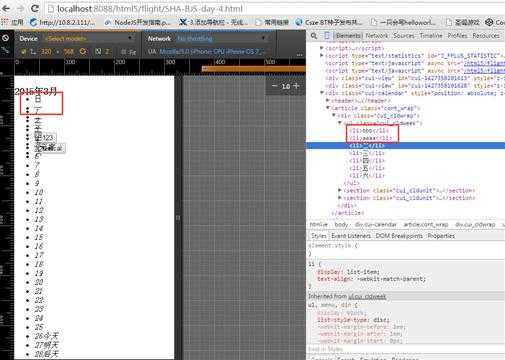The width and height of the screenshot is (505, 360).
Task: Toggle the emulate screen resolution checkbox
Action: [x=23, y=52]
